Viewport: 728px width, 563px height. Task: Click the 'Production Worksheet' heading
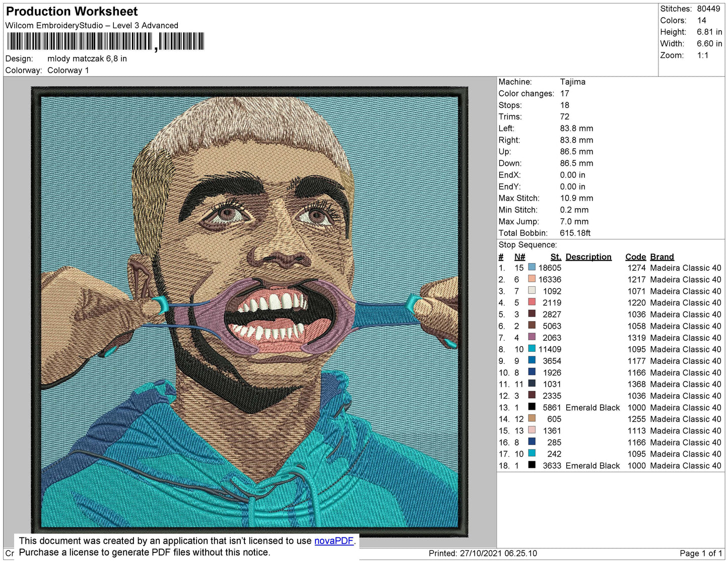point(72,12)
